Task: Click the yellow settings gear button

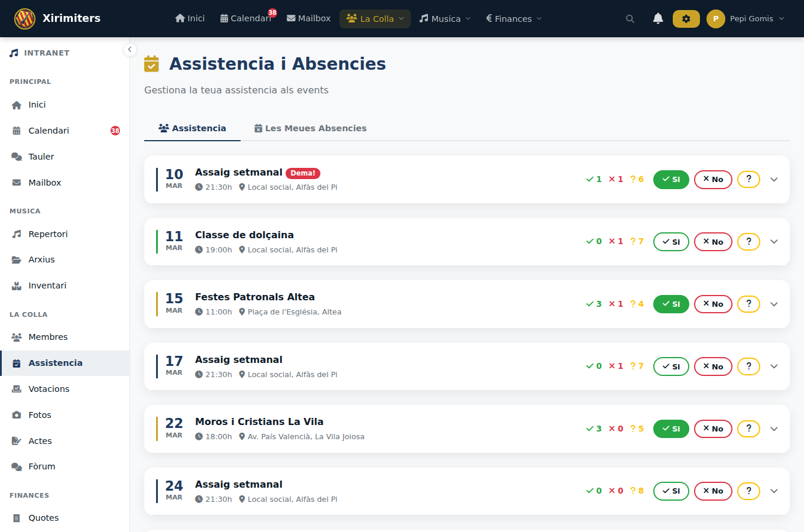Action: point(686,19)
